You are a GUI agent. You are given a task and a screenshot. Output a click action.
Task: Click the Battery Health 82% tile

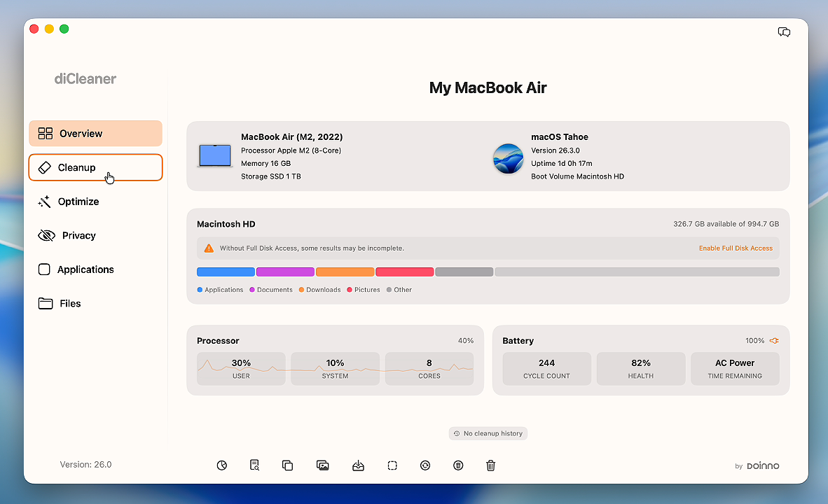640,368
